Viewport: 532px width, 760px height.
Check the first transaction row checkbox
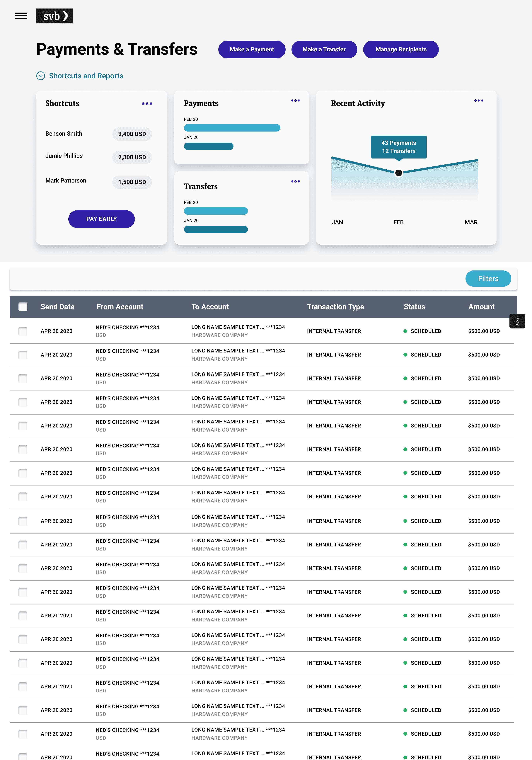[x=23, y=331]
